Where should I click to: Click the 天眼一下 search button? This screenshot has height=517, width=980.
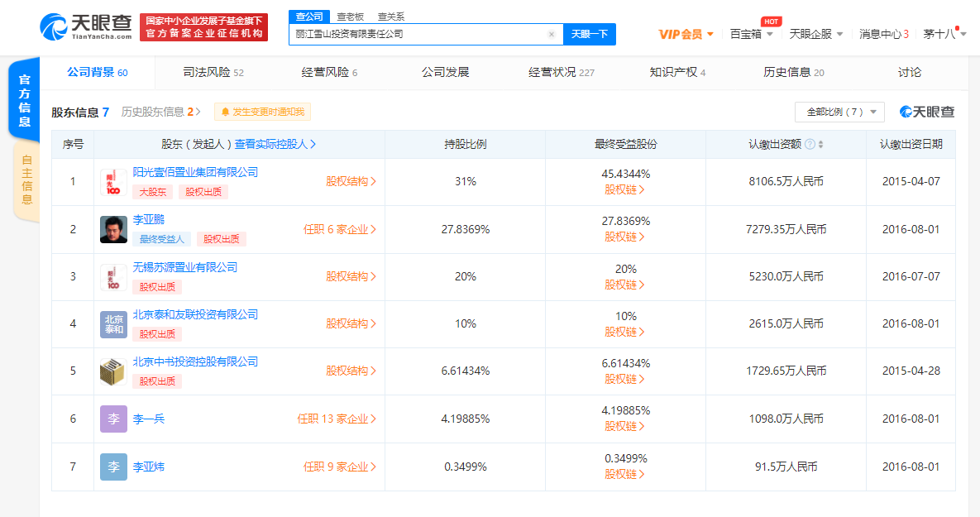coord(590,35)
